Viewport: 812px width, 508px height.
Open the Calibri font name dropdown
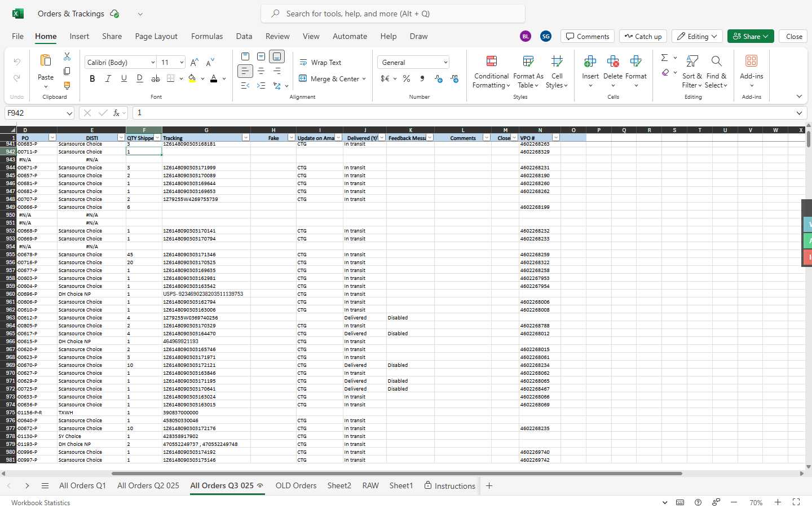(x=153, y=62)
